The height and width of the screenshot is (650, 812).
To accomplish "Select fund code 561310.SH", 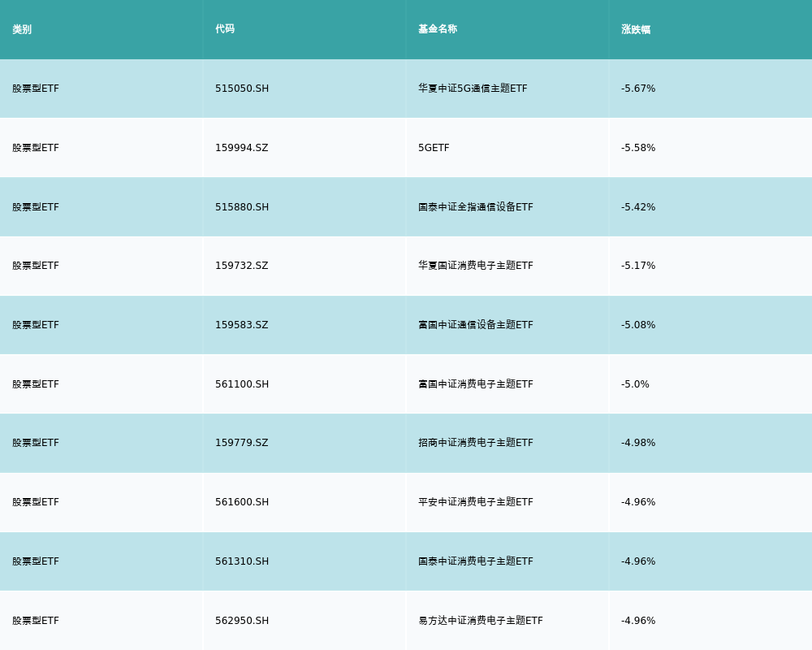I will point(242,561).
